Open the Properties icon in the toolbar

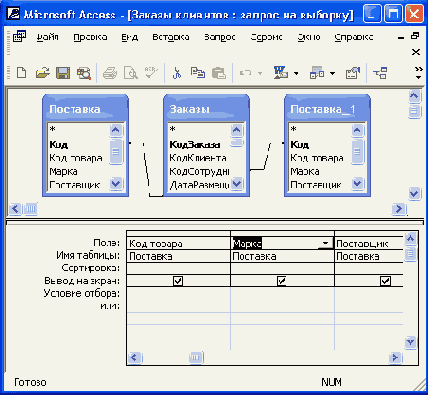(353, 73)
